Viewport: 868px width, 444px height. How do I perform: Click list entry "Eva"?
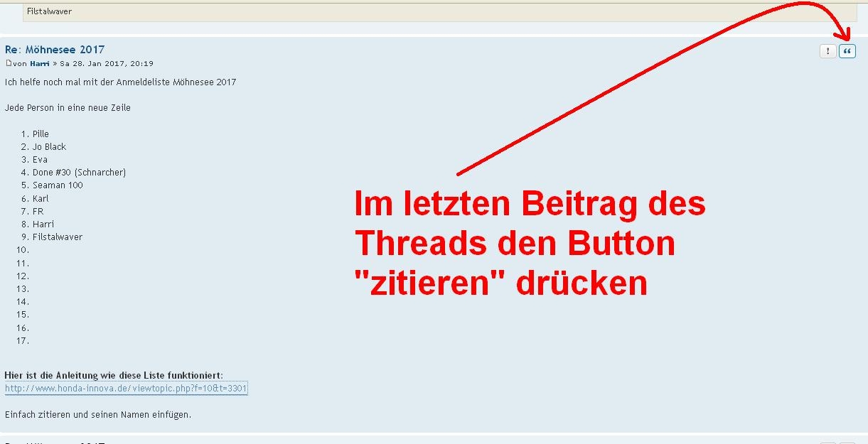[x=40, y=160]
